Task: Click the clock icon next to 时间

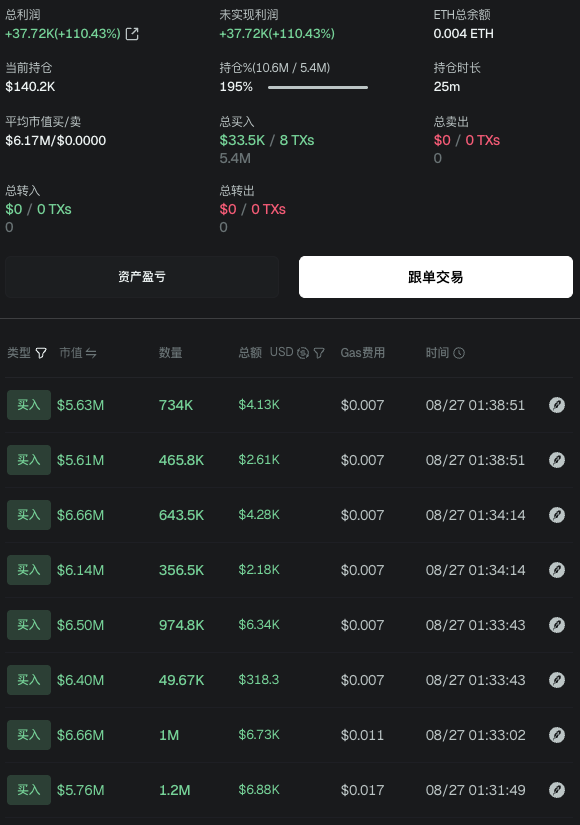Action: coord(459,353)
